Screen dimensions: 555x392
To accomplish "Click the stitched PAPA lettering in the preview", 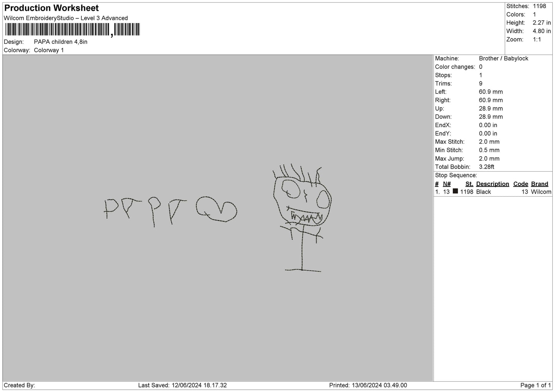I will click(146, 212).
